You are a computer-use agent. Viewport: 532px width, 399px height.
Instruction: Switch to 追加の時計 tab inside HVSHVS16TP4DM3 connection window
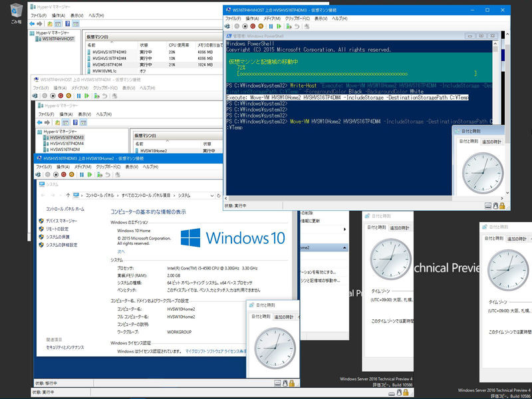pos(491,142)
